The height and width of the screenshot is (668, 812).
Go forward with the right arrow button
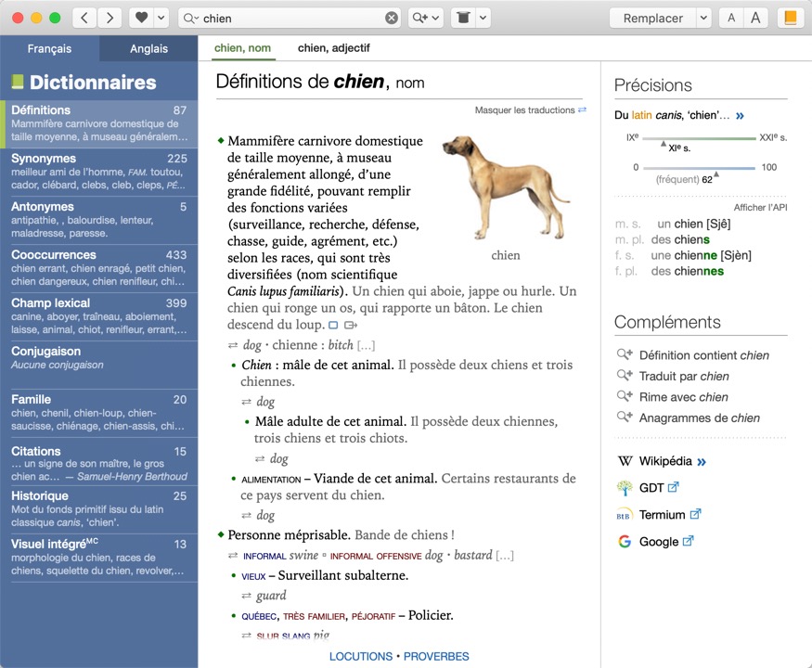110,19
